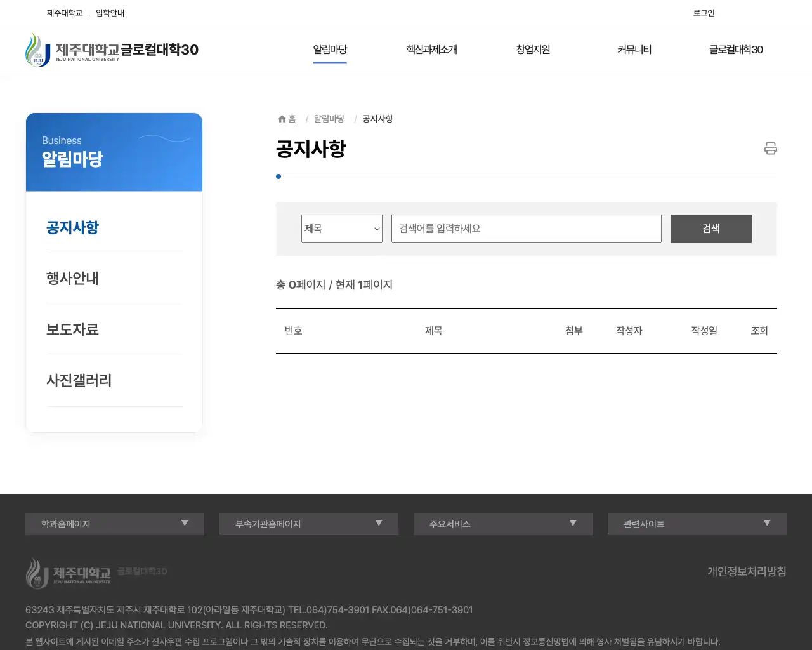The height and width of the screenshot is (650, 812).
Task: Open the 커뮤니티 menu
Action: 633,50
